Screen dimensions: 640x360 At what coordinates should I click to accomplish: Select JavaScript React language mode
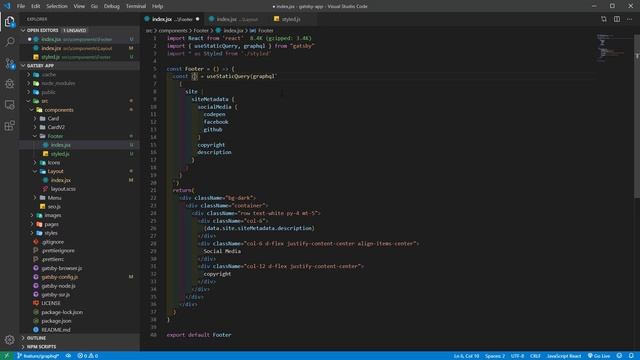(x=564, y=356)
